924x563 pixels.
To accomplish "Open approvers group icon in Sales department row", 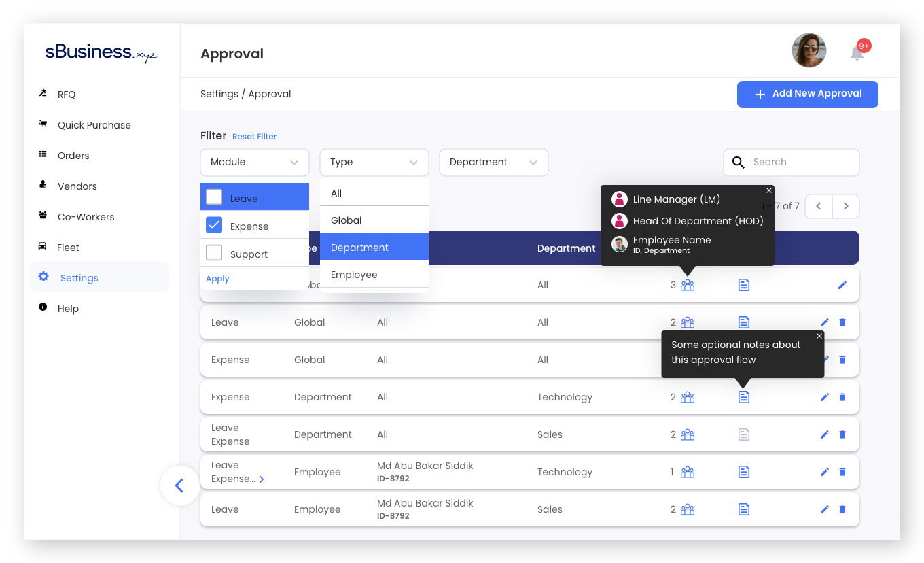I will 688,434.
